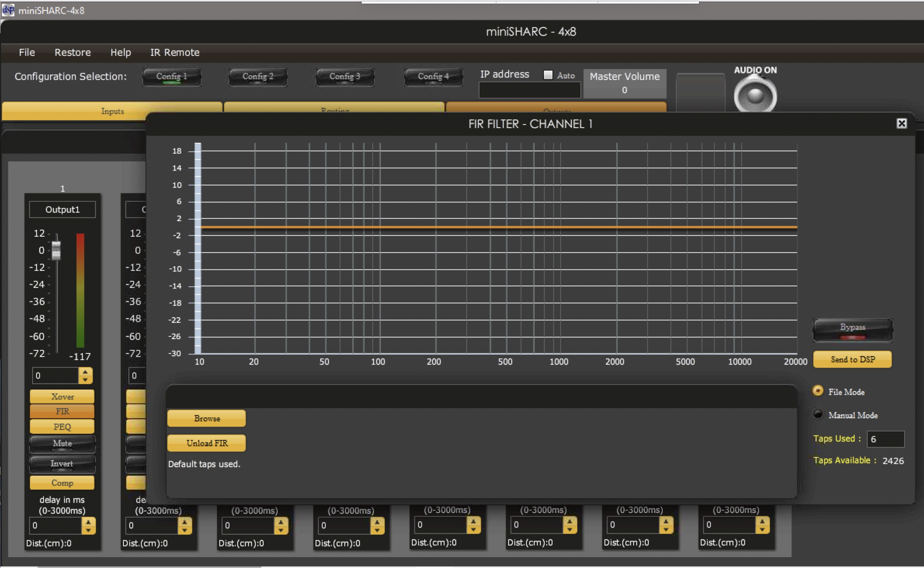
Task: Open the IR Remote menu
Action: tap(175, 52)
